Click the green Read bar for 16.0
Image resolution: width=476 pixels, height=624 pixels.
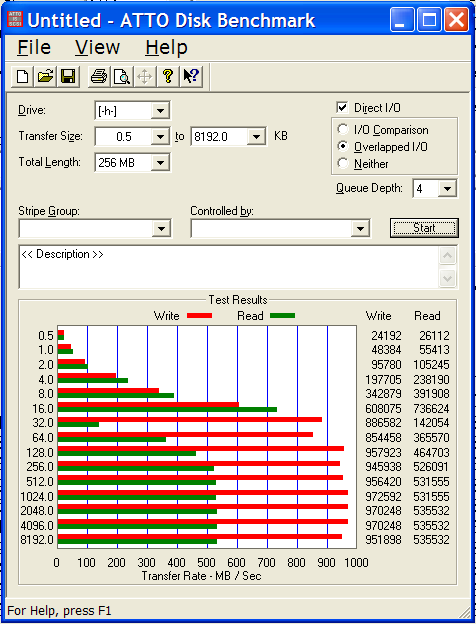click(167, 410)
